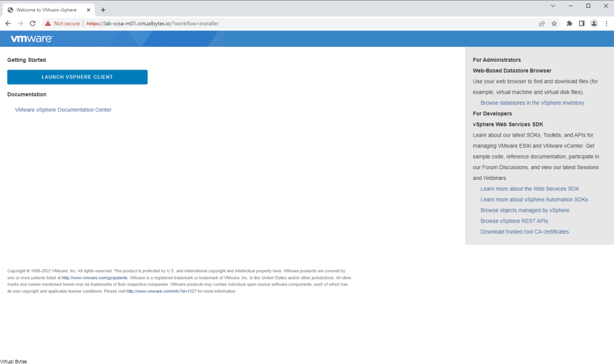
Task: Open a new browser tab
Action: coord(103,10)
